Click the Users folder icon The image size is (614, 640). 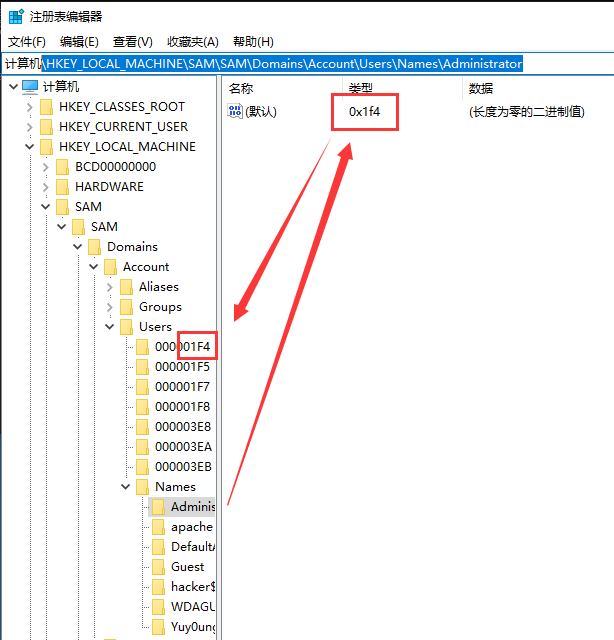tap(126, 327)
